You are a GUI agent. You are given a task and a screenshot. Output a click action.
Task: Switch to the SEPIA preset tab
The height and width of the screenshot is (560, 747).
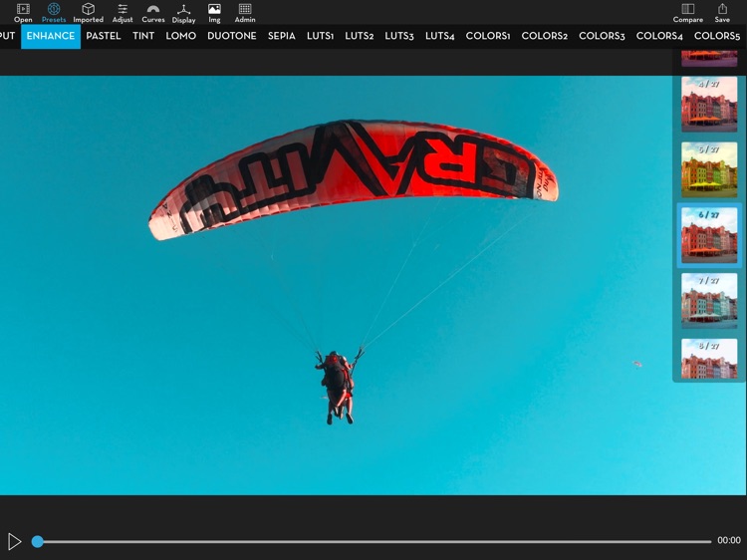pos(282,36)
